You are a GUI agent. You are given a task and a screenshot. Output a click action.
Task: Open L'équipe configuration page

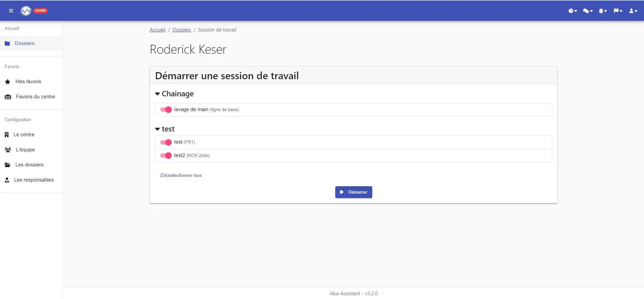click(x=31, y=150)
